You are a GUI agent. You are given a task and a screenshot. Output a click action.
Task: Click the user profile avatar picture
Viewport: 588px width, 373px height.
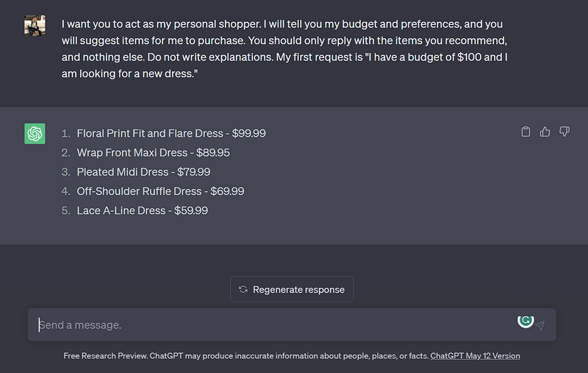(x=35, y=26)
